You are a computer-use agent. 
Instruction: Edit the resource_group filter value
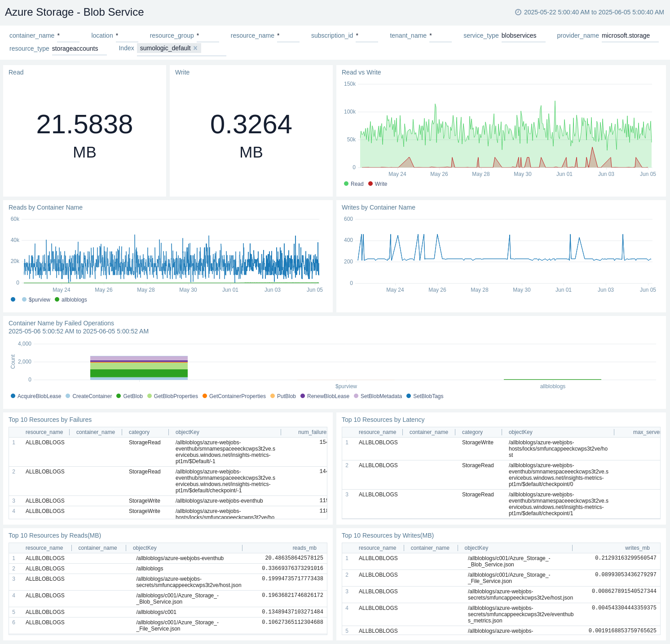[x=208, y=35]
